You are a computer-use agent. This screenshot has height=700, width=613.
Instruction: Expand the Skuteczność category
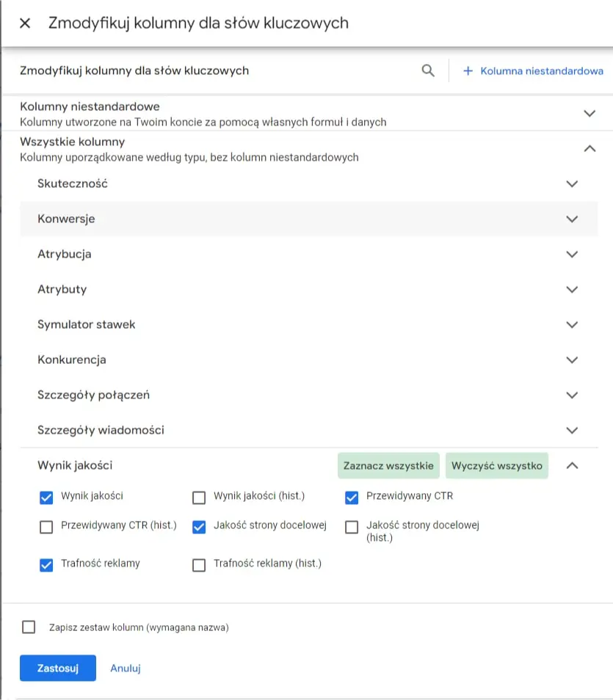573,184
